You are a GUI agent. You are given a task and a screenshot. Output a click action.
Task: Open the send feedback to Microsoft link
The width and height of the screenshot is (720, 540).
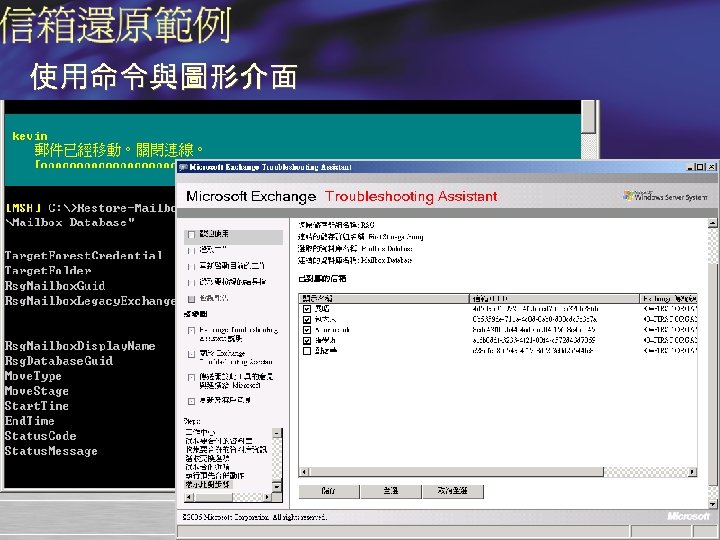pos(236,381)
